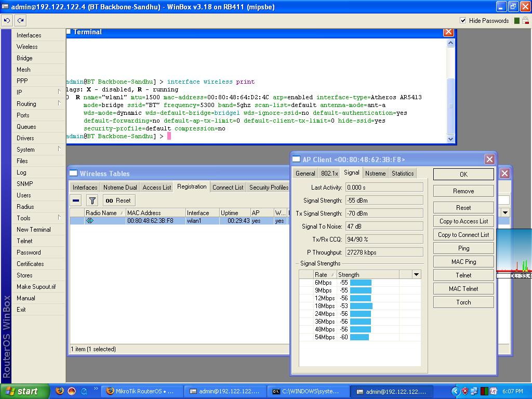The image size is (532, 399).
Task: Sort by the Rate column header
Action: [x=325, y=274]
